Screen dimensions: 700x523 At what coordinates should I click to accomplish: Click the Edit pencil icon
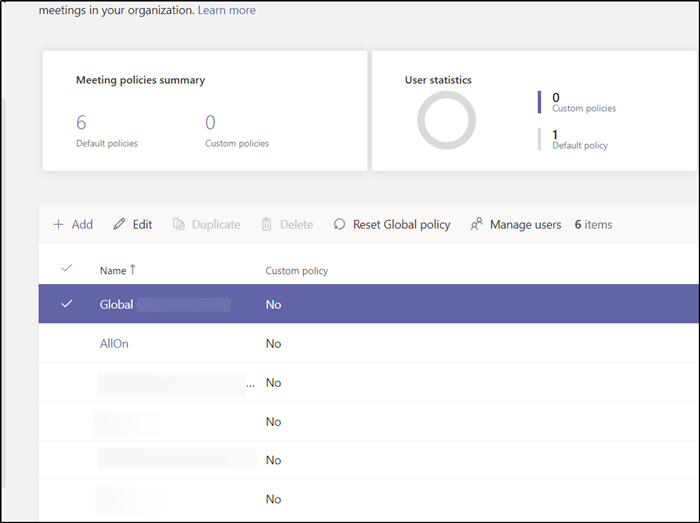[x=120, y=225]
